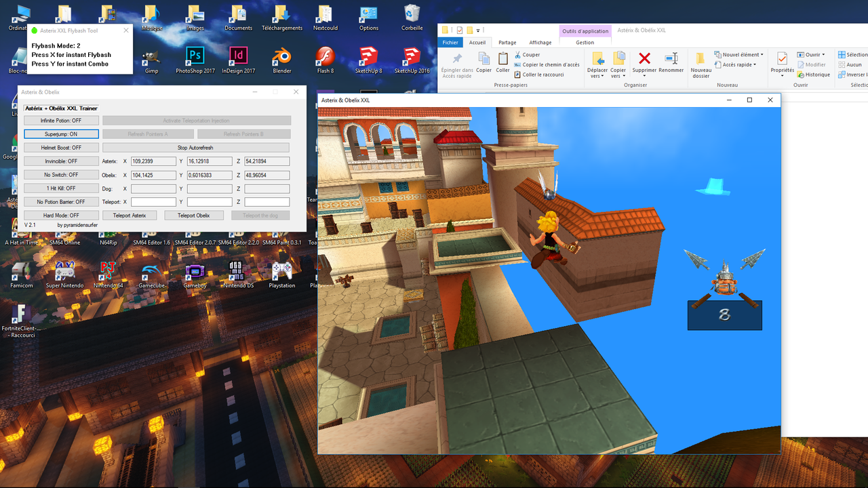Select the Astérix + Obélix XXL Trainer tab
The width and height of the screenshot is (868, 488).
point(61,108)
